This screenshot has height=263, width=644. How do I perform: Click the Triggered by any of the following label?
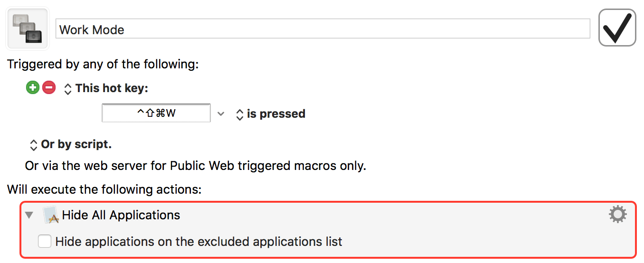[x=103, y=64]
